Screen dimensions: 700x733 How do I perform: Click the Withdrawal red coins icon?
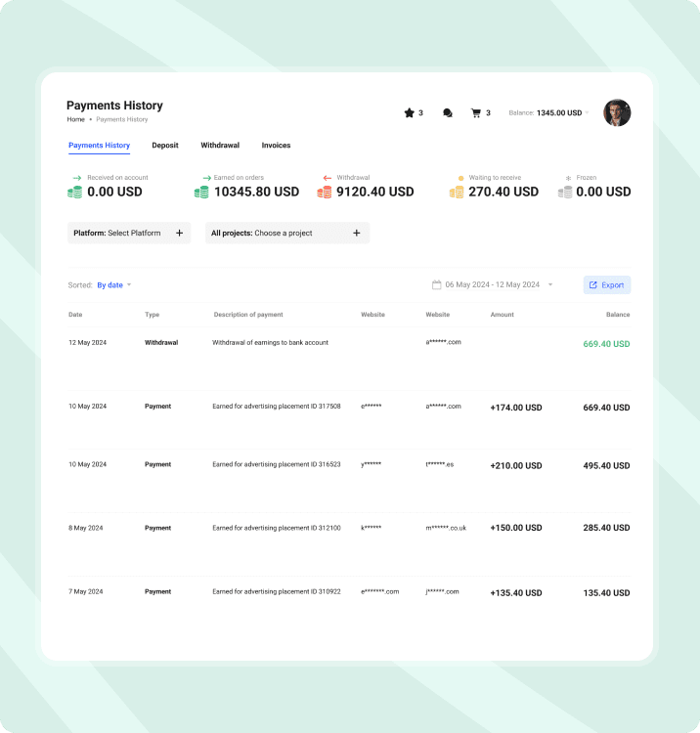[x=325, y=193]
